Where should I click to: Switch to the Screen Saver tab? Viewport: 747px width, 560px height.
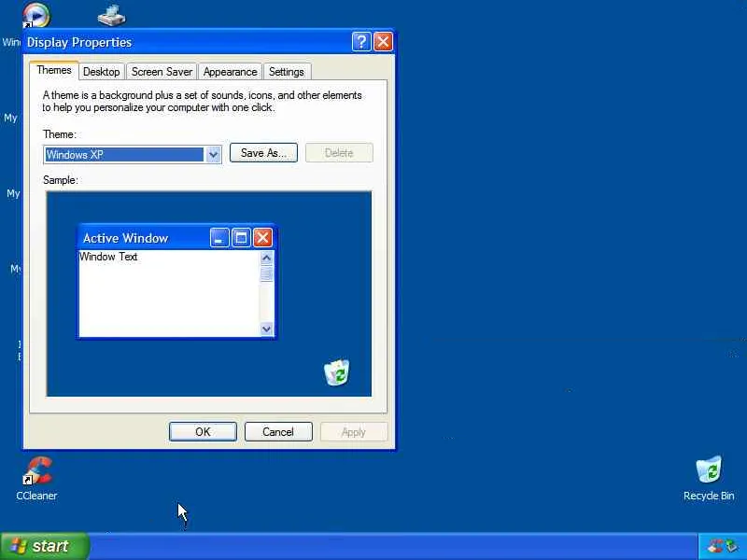[x=162, y=72]
